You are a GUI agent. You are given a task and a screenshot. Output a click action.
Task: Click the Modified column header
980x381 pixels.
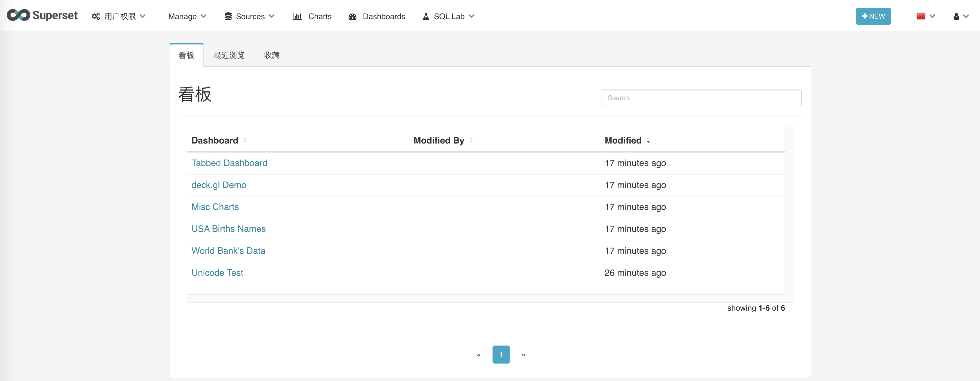point(623,140)
